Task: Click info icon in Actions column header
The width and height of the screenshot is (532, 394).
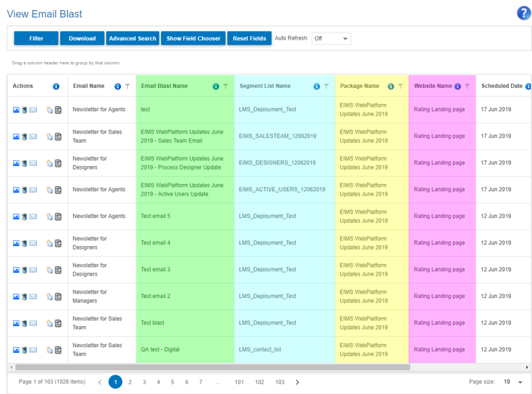Action: [x=56, y=87]
